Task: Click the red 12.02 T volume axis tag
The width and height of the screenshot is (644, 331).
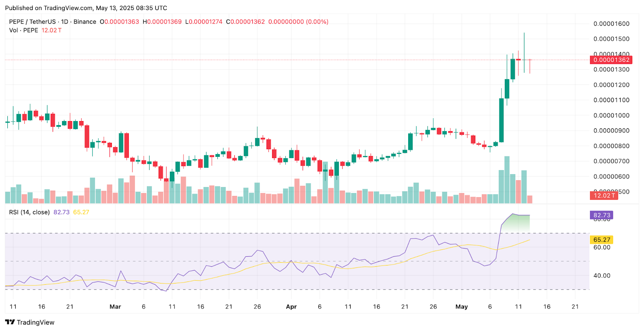Action: [604, 195]
